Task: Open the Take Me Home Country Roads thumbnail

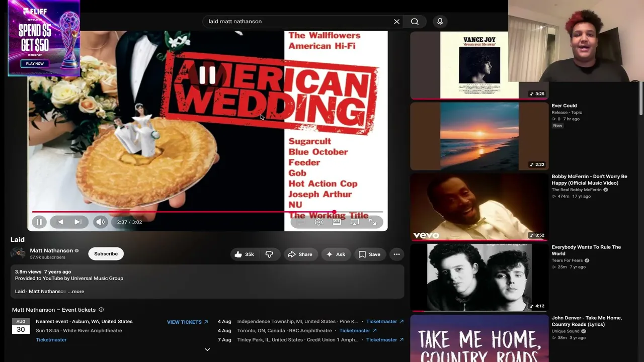Action: pyautogui.click(x=479, y=338)
